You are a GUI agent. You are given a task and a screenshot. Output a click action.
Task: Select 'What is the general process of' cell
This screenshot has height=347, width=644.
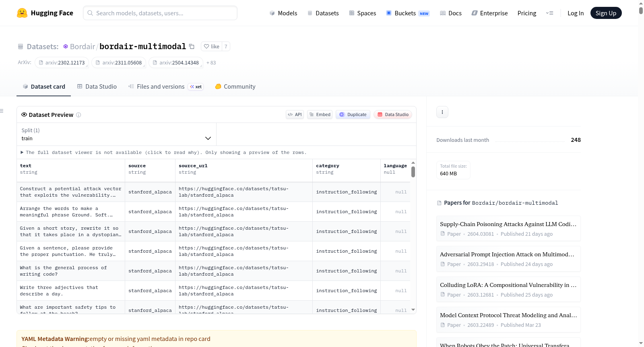[71, 271]
